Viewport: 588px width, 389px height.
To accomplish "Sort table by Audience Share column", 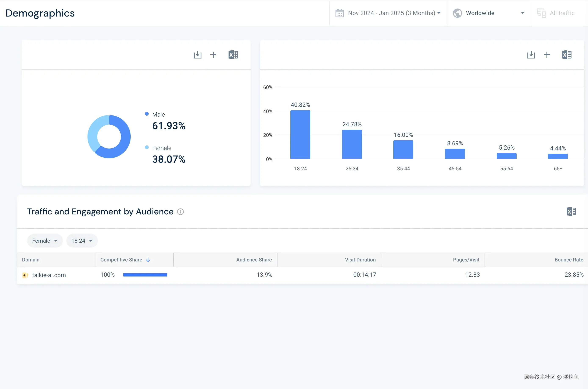I will [x=254, y=260].
